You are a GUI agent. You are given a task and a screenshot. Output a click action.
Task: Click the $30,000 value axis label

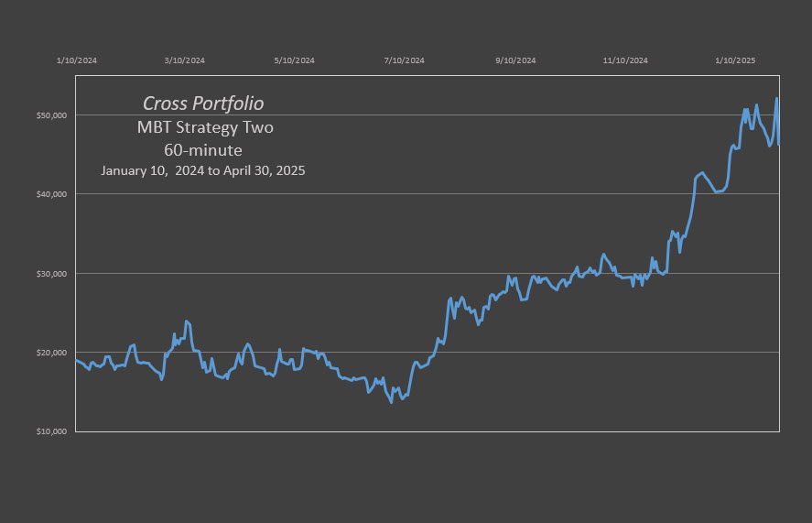pos(51,274)
